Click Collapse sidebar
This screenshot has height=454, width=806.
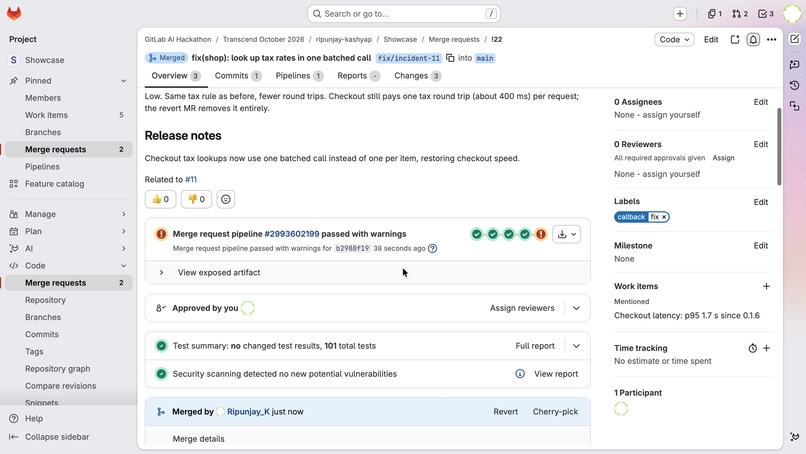pos(57,437)
